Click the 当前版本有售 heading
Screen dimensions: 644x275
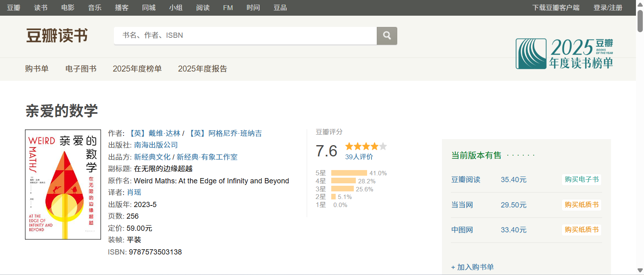click(477, 156)
